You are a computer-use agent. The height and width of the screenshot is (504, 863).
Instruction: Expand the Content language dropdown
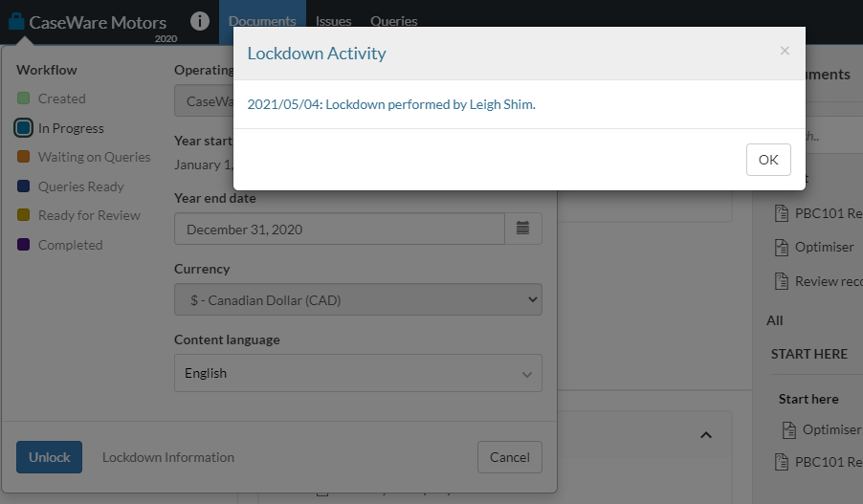pyautogui.click(x=358, y=373)
